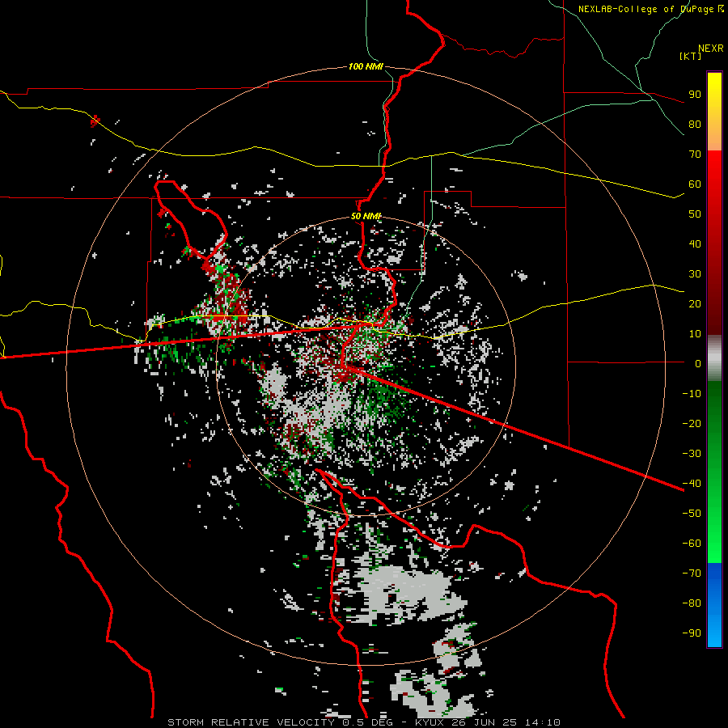Click the 10 value on velocity scale

(695, 334)
